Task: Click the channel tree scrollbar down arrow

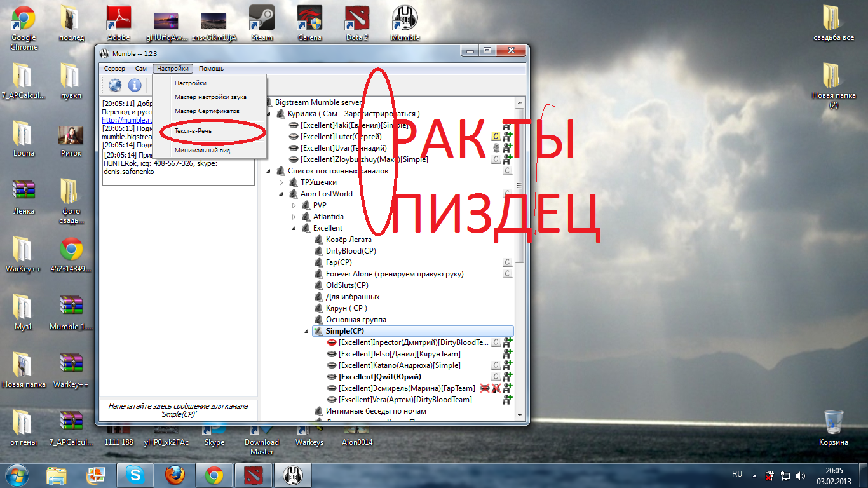Action: coord(520,415)
